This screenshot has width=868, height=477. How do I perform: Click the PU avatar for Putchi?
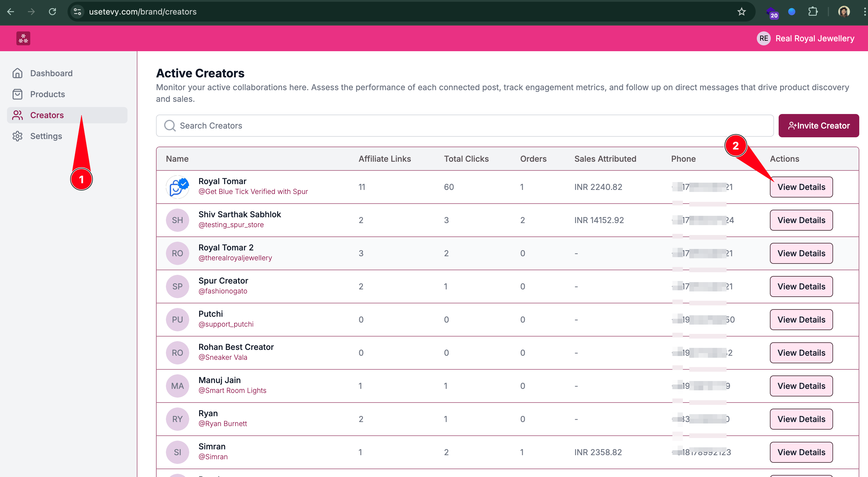tap(178, 319)
